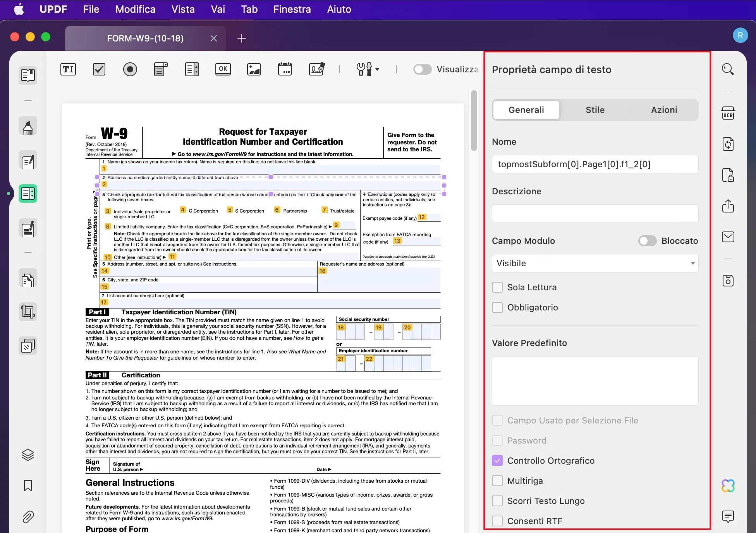Open the Organize Pages mode

pyautogui.click(x=28, y=278)
